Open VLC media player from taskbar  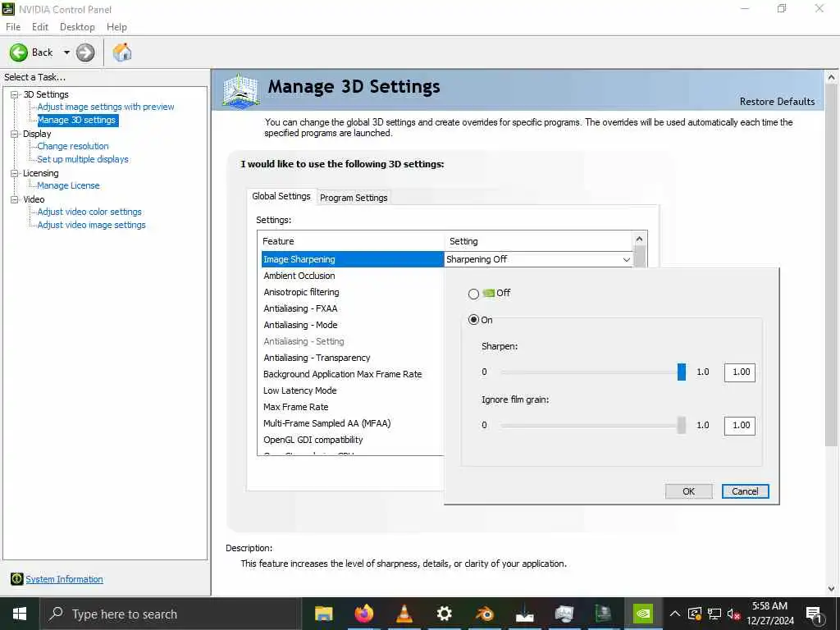[x=404, y=614]
